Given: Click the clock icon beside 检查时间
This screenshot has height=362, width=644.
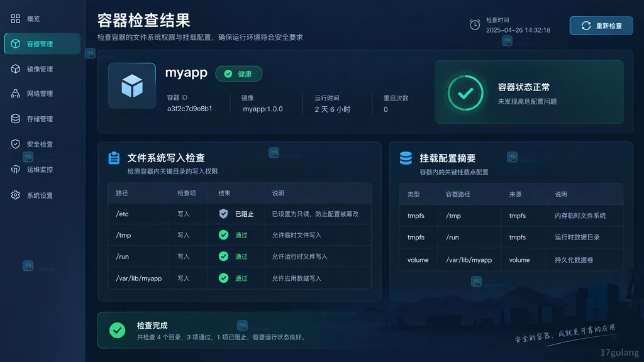Looking at the screenshot, I should tap(475, 25).
